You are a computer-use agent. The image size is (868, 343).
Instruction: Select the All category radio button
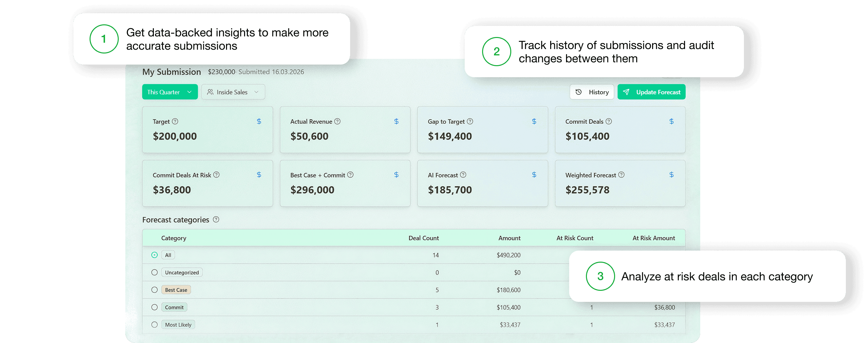pyautogui.click(x=154, y=255)
